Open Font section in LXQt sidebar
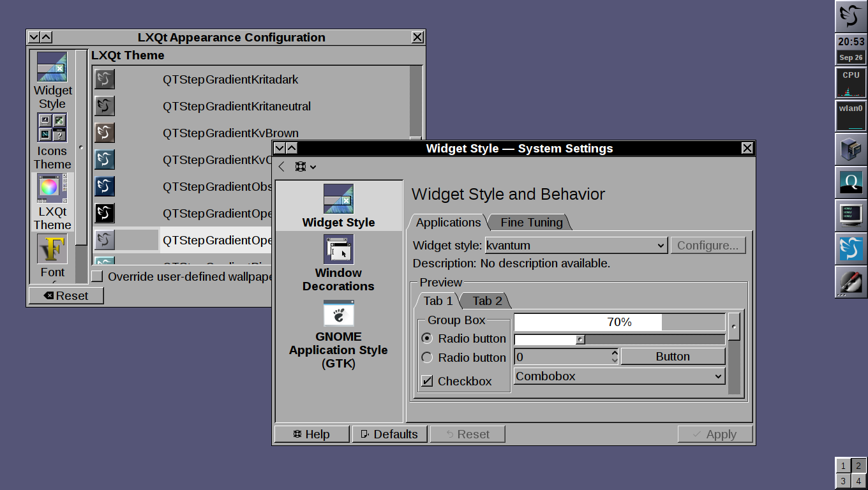 tap(52, 257)
